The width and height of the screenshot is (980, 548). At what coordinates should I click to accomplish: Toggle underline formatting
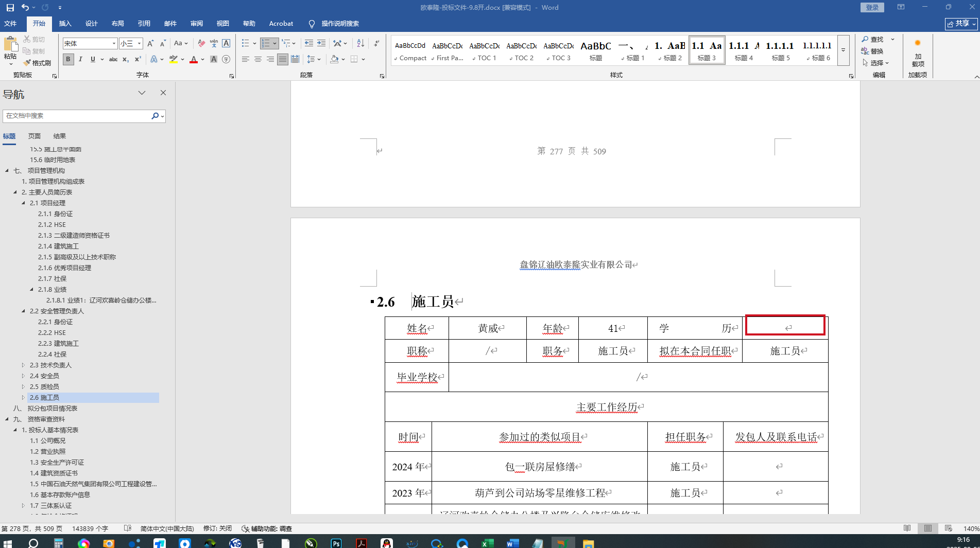coord(93,59)
